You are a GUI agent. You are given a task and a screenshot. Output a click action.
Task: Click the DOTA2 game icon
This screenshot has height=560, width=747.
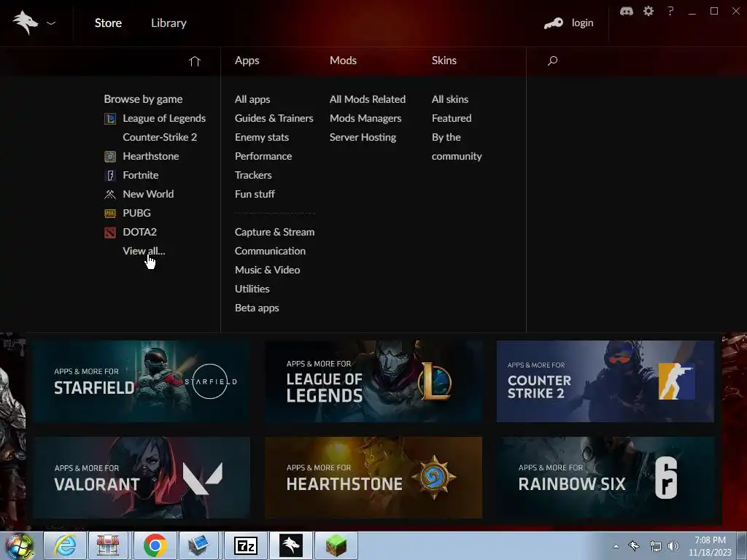[x=110, y=233]
